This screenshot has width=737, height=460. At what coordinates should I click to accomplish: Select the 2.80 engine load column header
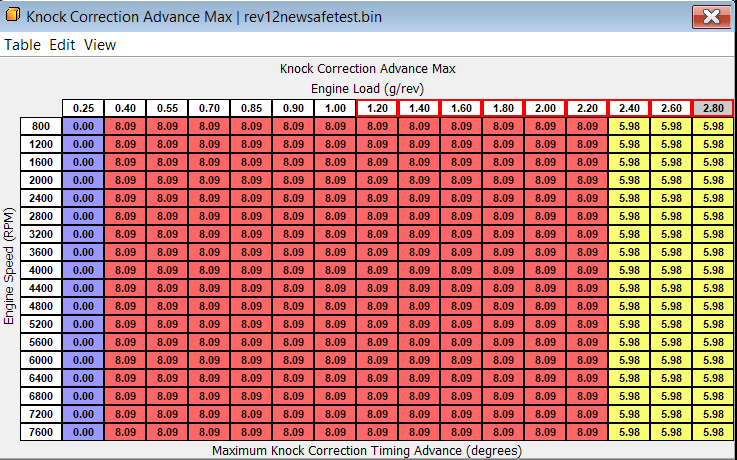(713, 108)
